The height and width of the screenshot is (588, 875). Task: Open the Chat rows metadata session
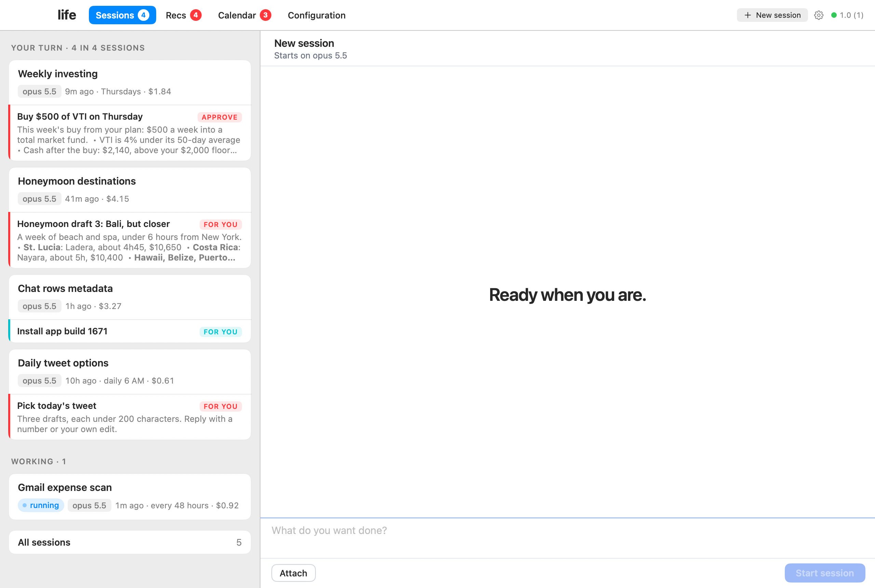tap(130, 297)
